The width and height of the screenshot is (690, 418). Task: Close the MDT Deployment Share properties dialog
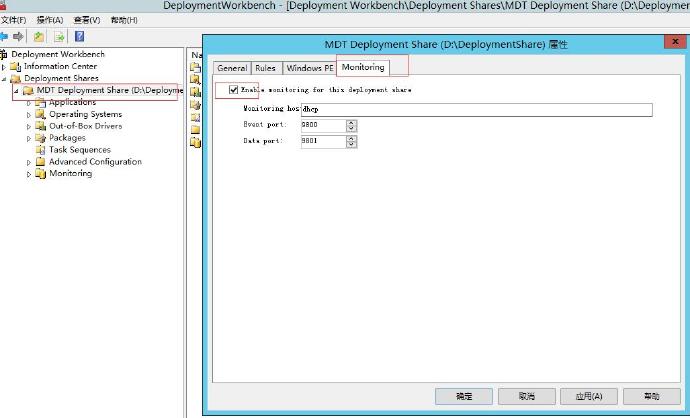675,42
